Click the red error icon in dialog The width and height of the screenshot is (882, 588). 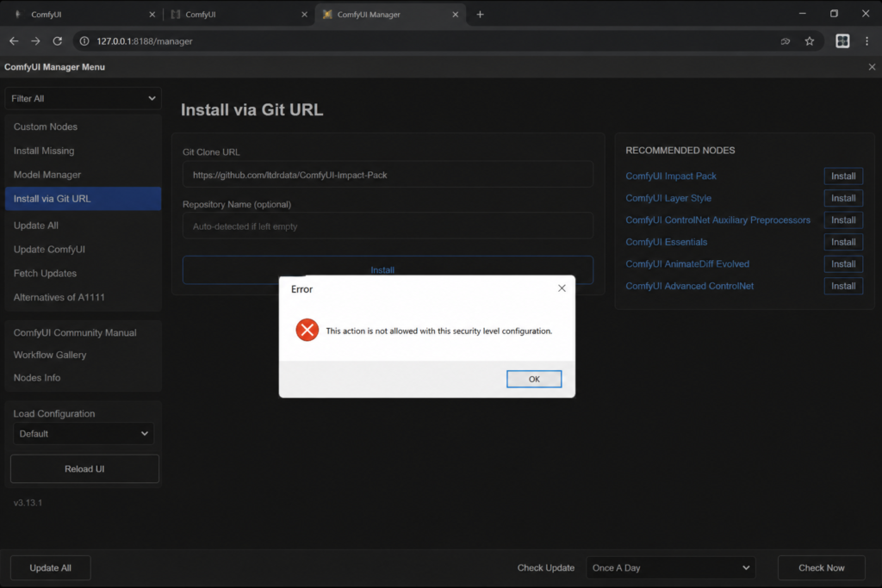pos(307,330)
